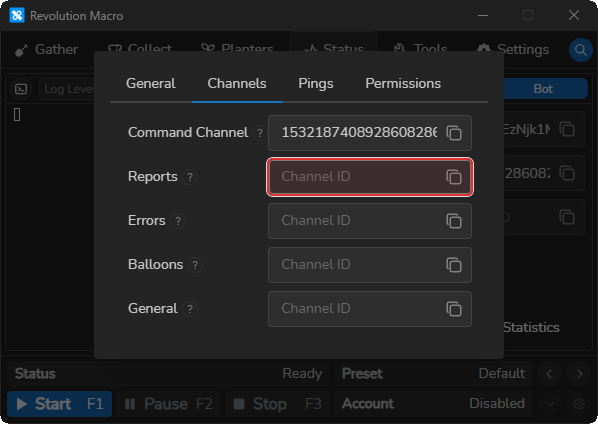598x424 pixels.
Task: Show help for Reports channel
Action: pyautogui.click(x=190, y=177)
